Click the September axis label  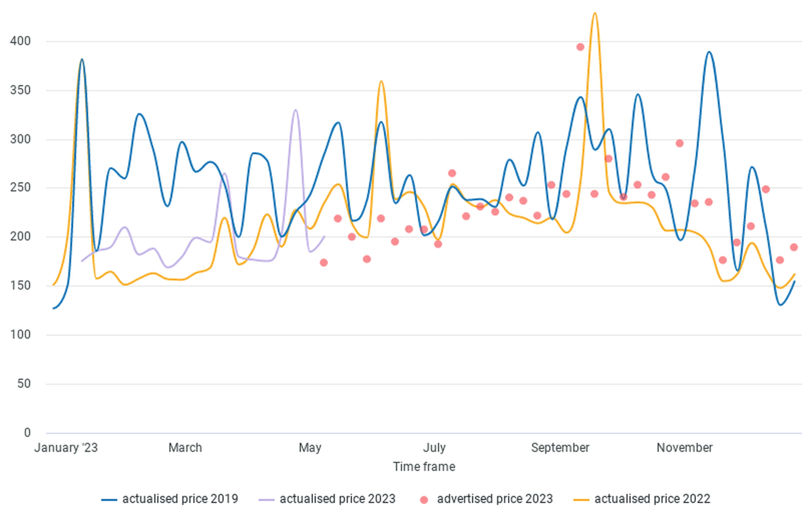560,448
